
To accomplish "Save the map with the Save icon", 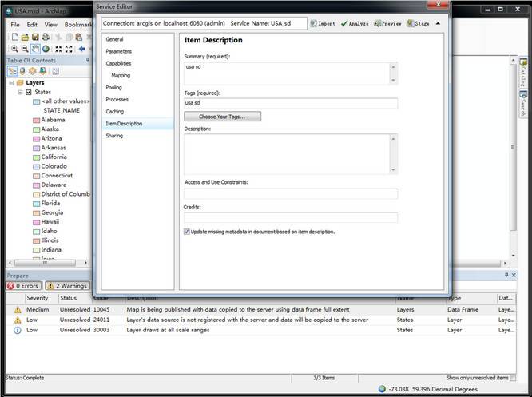I will pyautogui.click(x=35, y=37).
